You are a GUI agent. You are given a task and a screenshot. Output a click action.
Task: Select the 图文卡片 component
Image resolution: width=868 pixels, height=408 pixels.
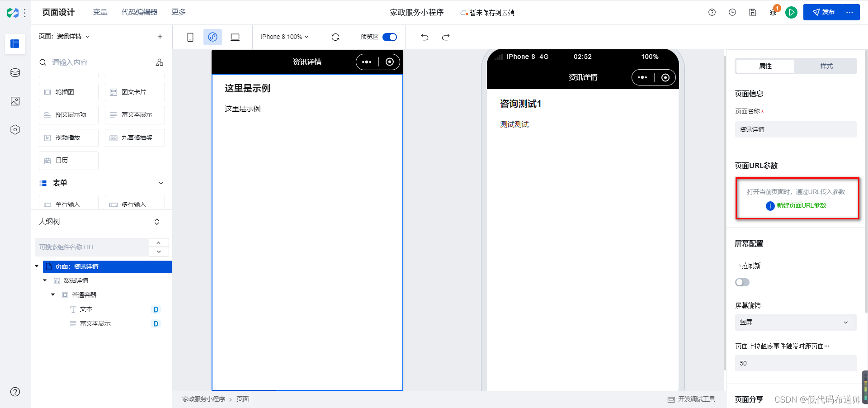[x=135, y=92]
